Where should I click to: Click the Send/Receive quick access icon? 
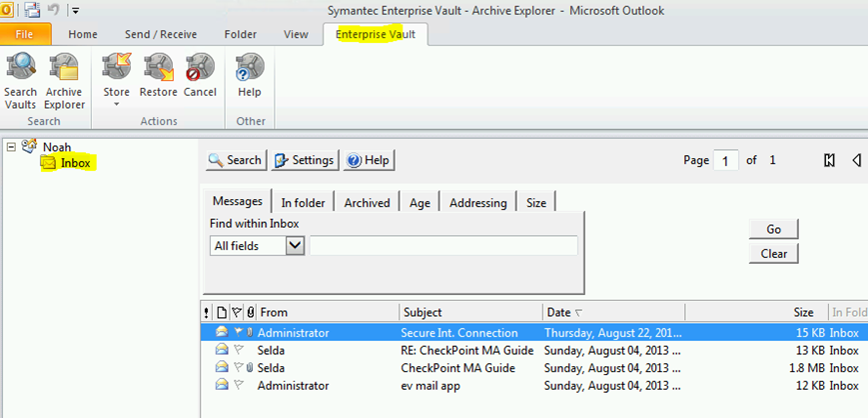[33, 10]
